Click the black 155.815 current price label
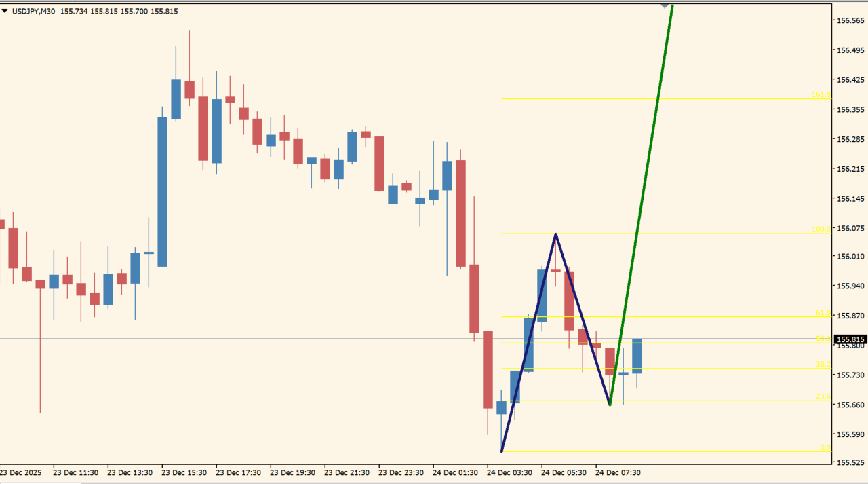This screenshot has height=484, width=868. tap(850, 339)
